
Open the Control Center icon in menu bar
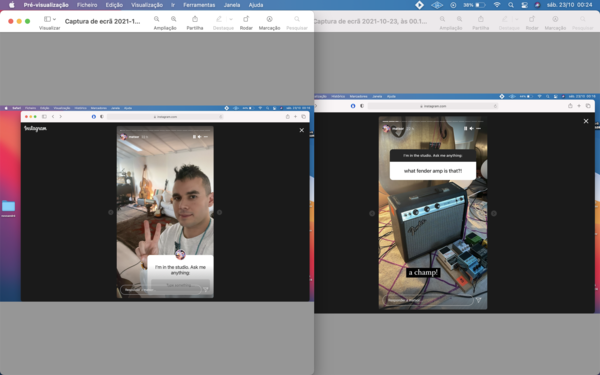[x=524, y=5]
